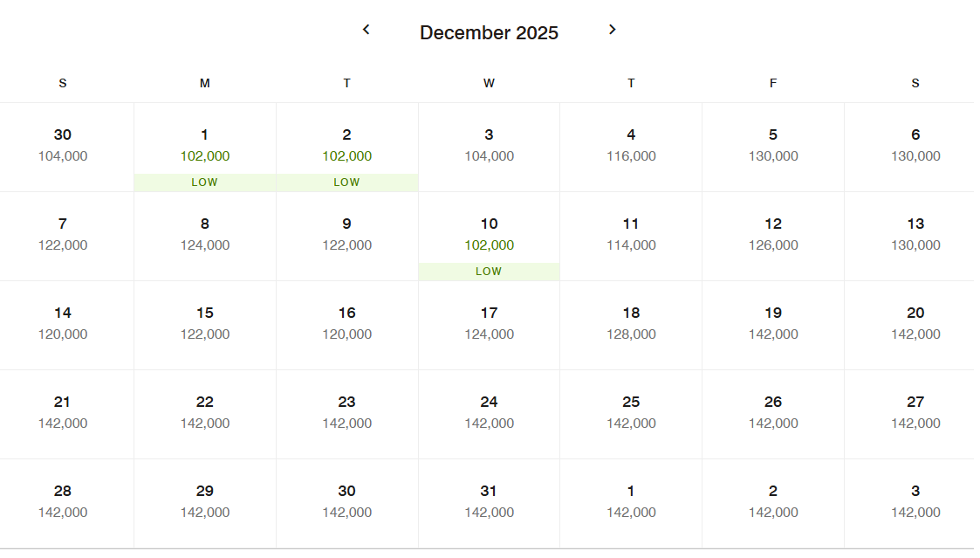
Task: Pick December 31 date cell
Action: [x=489, y=503]
